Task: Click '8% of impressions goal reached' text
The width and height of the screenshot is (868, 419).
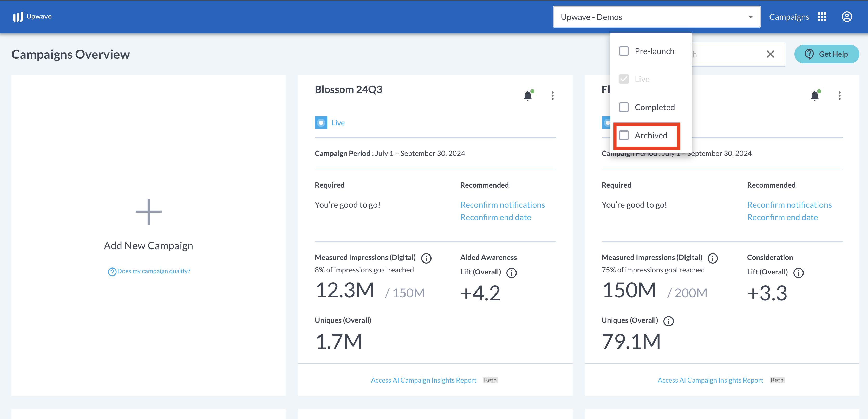Action: [x=364, y=270]
